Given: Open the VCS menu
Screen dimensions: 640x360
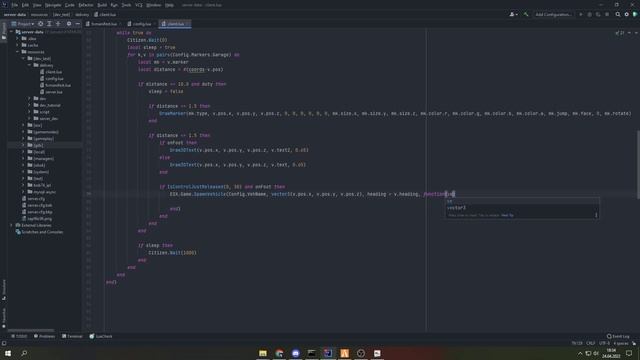Looking at the screenshot, I should click(x=139, y=5).
